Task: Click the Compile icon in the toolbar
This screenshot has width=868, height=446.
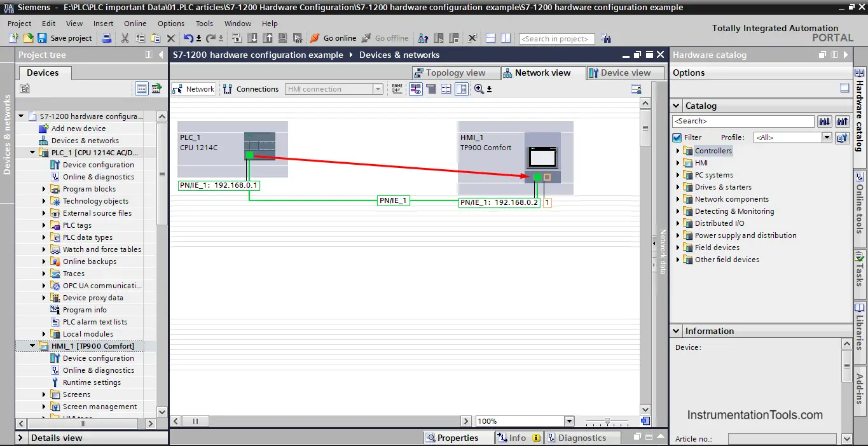Action: pos(237,38)
